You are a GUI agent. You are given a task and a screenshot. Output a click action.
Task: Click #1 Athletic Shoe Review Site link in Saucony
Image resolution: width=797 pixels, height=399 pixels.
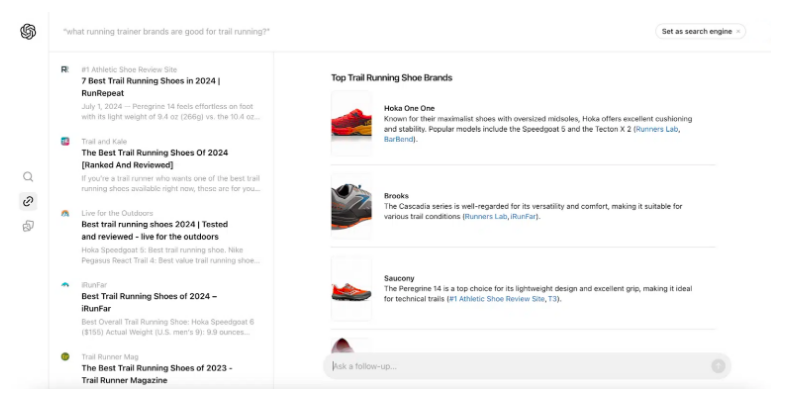(x=497, y=299)
